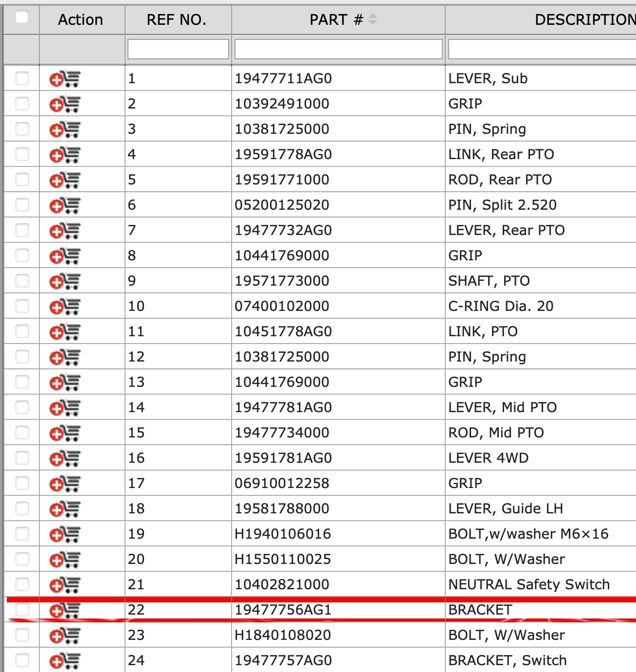
Task: Sort table using PART # sort arrows
Action: 373,19
